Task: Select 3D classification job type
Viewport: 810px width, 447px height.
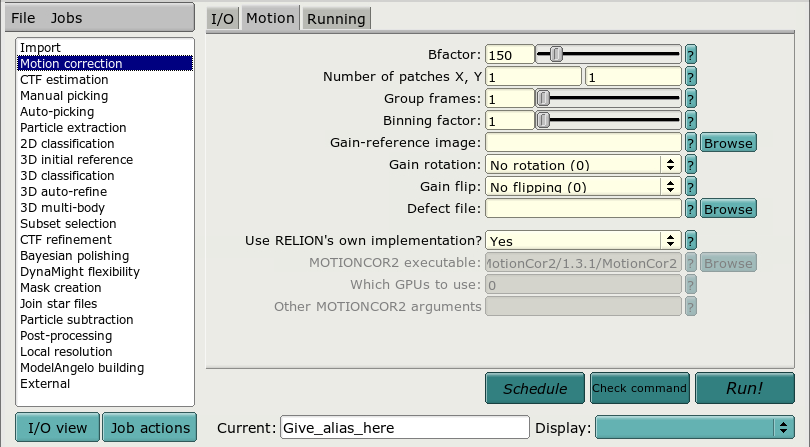Action: (x=105, y=176)
